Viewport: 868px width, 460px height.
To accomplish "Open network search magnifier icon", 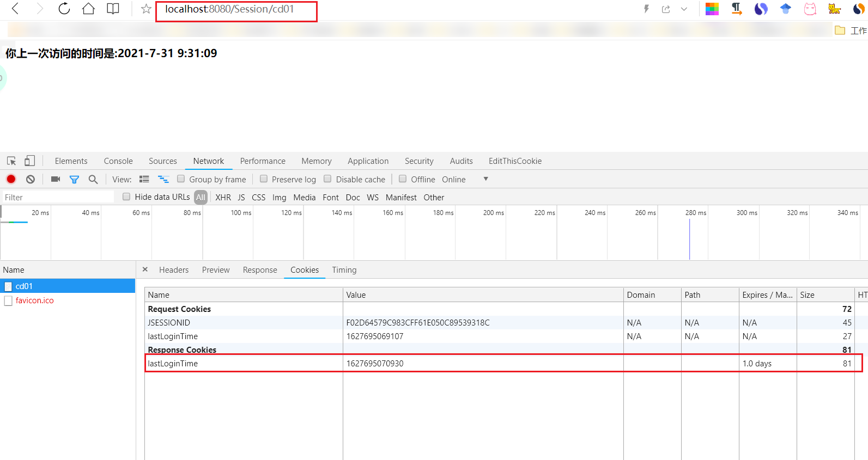I will [93, 179].
